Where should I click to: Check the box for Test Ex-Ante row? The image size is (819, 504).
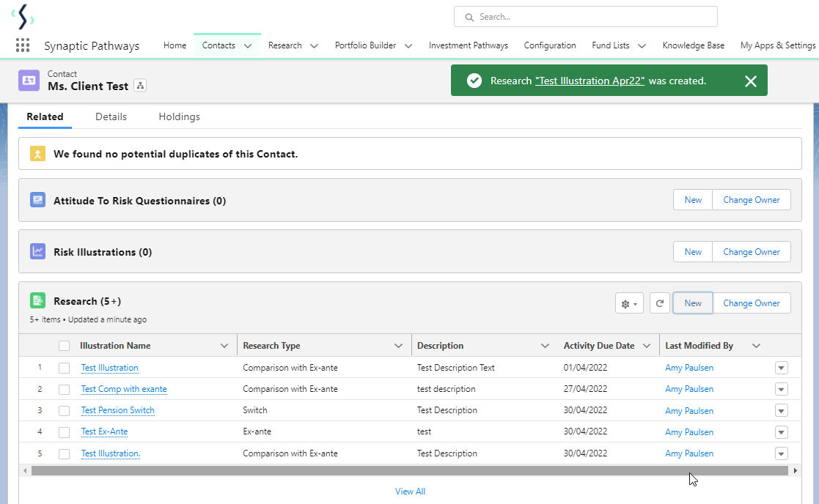point(65,432)
